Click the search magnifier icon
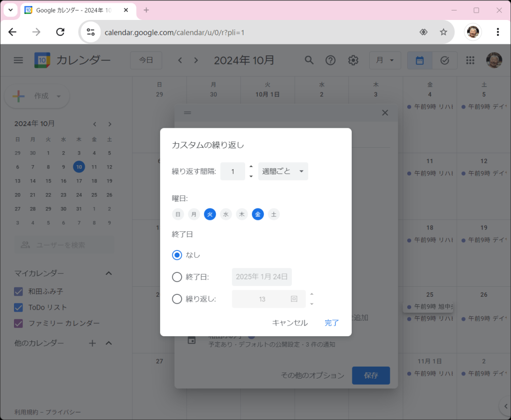 tap(309, 60)
